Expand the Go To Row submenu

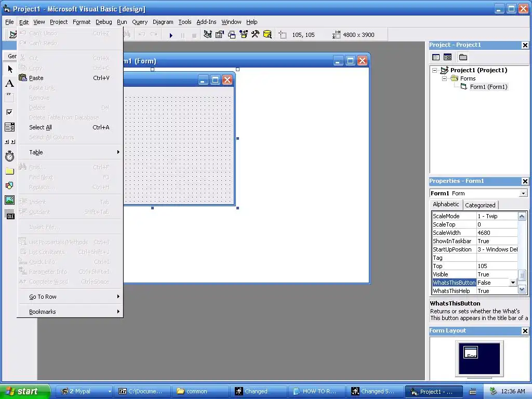point(70,297)
